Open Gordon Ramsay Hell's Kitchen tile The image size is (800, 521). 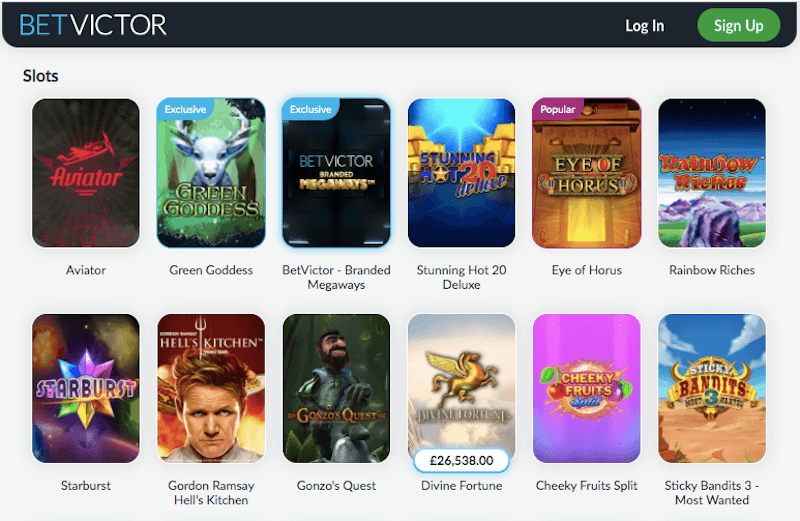click(x=211, y=388)
